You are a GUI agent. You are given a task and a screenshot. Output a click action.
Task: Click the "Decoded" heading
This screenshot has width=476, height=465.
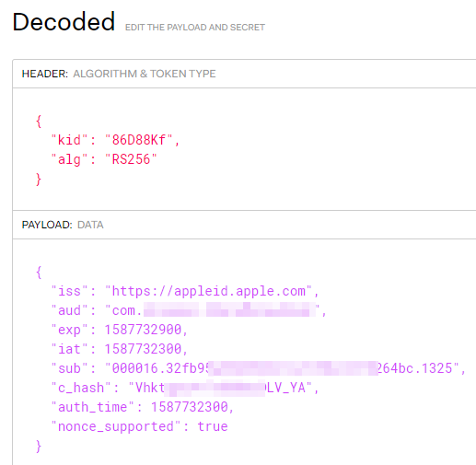point(64,22)
